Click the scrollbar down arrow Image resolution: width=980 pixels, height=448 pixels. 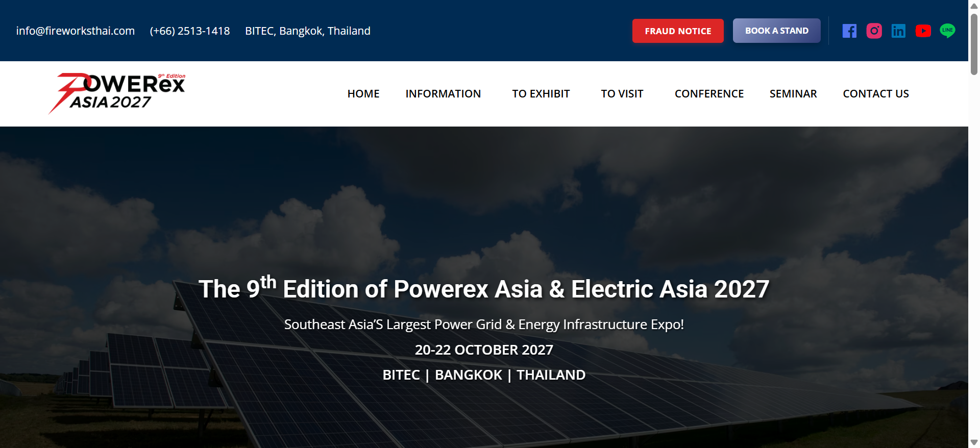[974, 442]
